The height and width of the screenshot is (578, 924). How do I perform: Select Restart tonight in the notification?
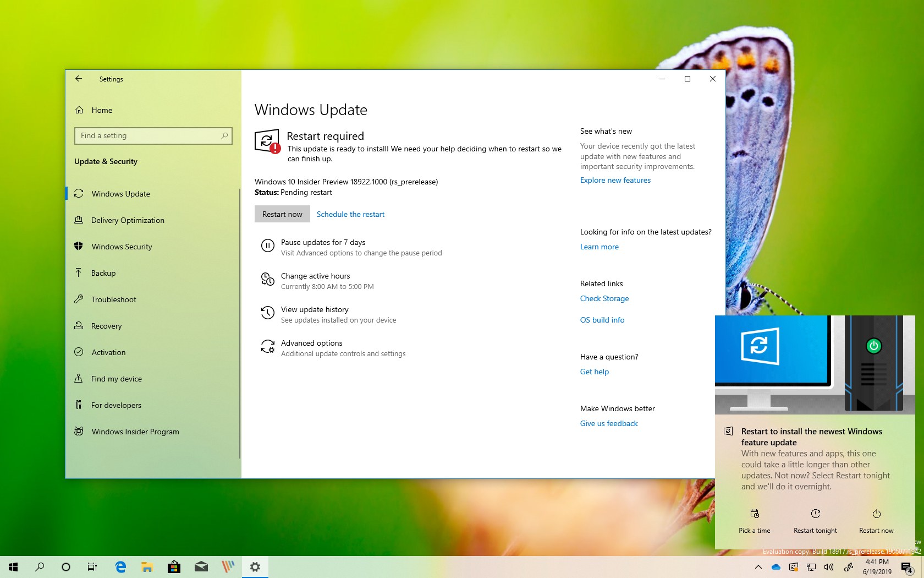click(815, 521)
